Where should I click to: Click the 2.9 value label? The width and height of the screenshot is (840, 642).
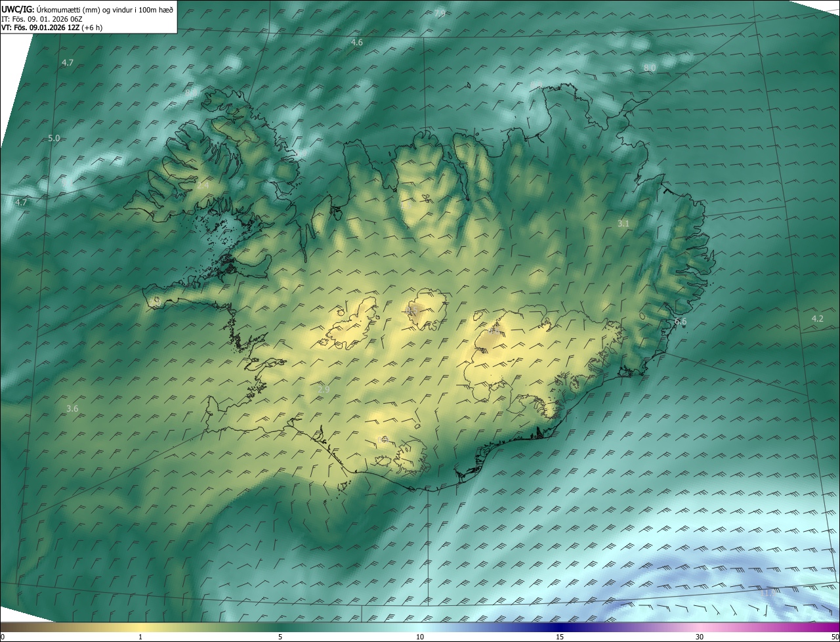[x=324, y=389]
